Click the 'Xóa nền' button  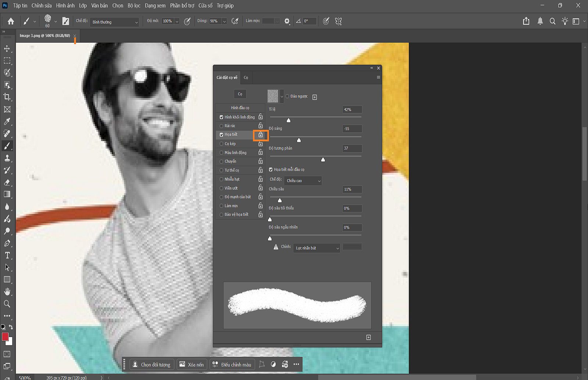coord(191,364)
